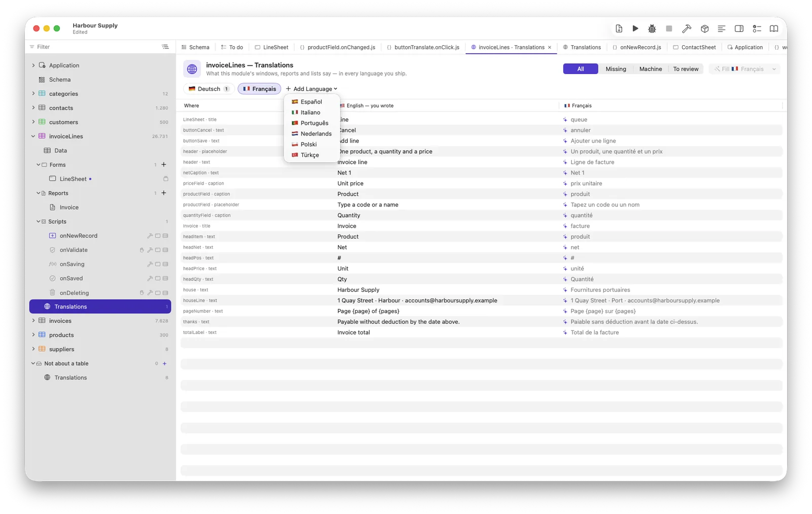Switch to productField.onChanged.js tab

[x=337, y=47]
